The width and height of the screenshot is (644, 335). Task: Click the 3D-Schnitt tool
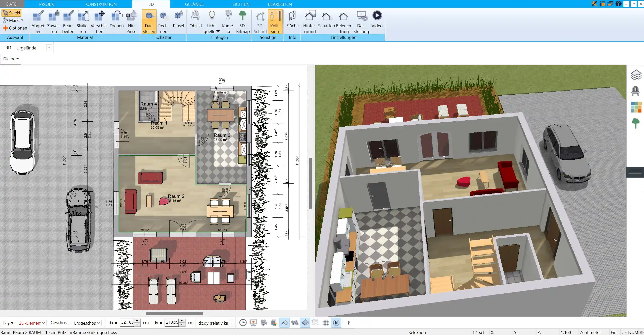pyautogui.click(x=260, y=22)
